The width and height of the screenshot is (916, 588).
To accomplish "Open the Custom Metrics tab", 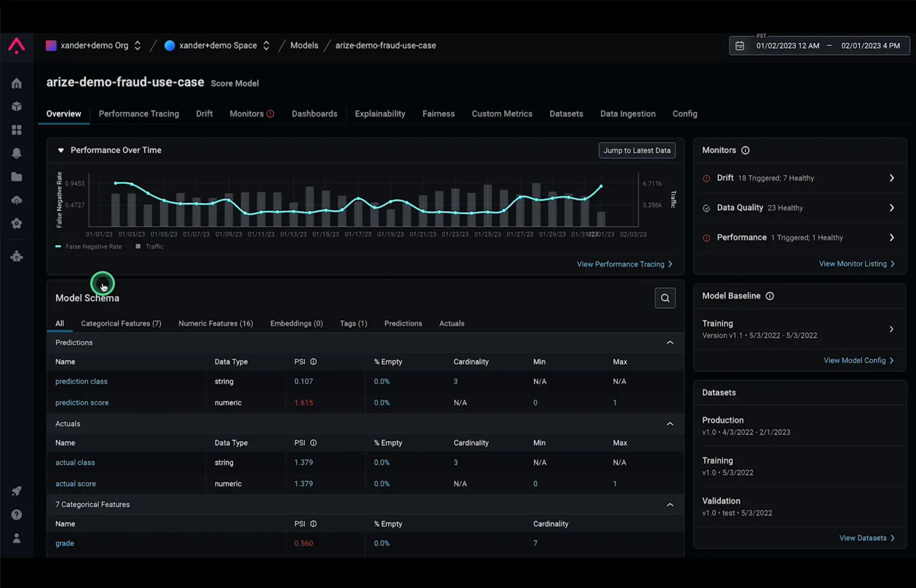I will (502, 114).
